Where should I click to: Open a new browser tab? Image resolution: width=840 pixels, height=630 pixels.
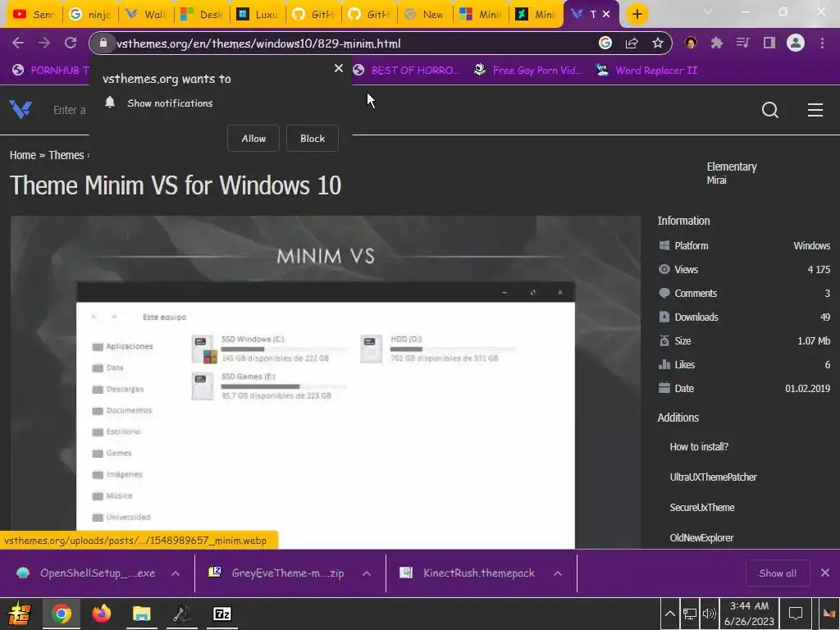[x=637, y=14]
